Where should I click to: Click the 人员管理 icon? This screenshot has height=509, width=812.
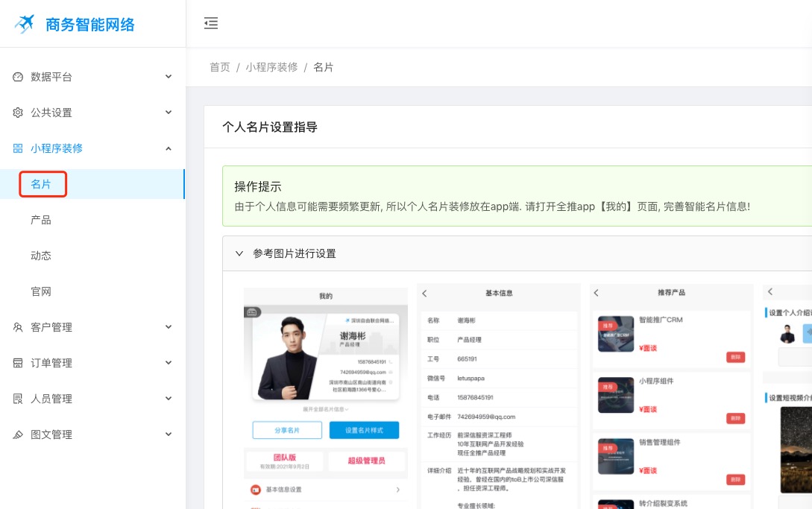(18, 399)
